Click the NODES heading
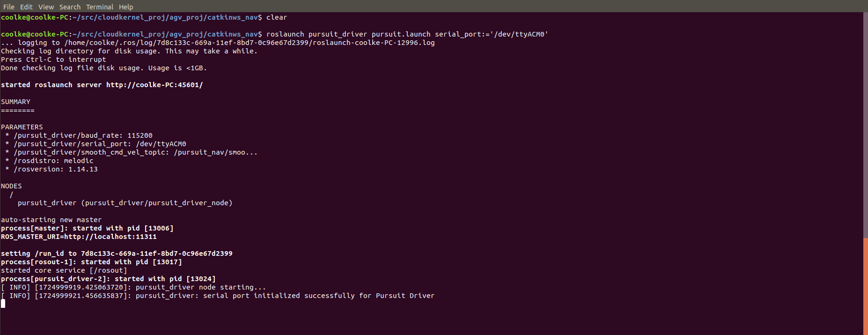 pos(11,186)
